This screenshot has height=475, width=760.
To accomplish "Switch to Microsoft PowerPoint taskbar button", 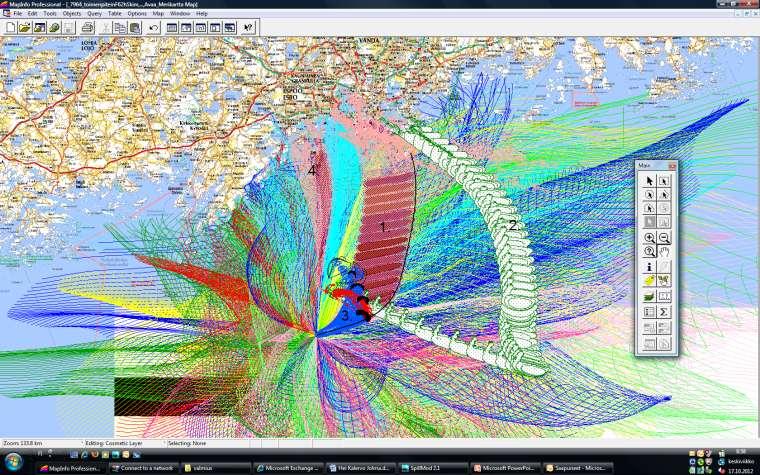I will (506, 468).
